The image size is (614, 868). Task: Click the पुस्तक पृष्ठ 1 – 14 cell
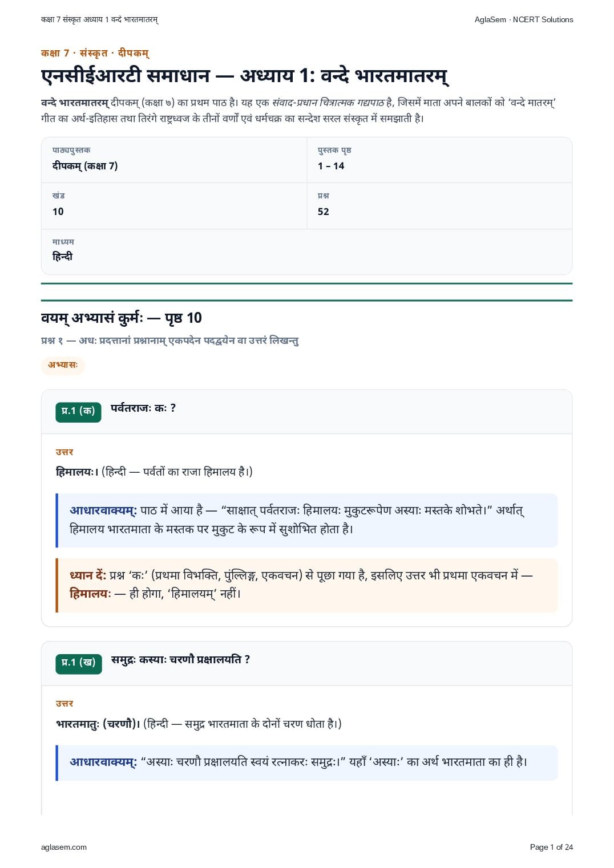(x=439, y=160)
